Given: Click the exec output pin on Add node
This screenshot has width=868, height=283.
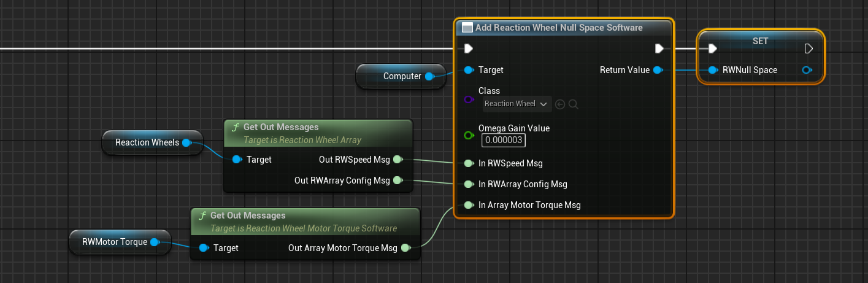Looking at the screenshot, I should (x=659, y=48).
